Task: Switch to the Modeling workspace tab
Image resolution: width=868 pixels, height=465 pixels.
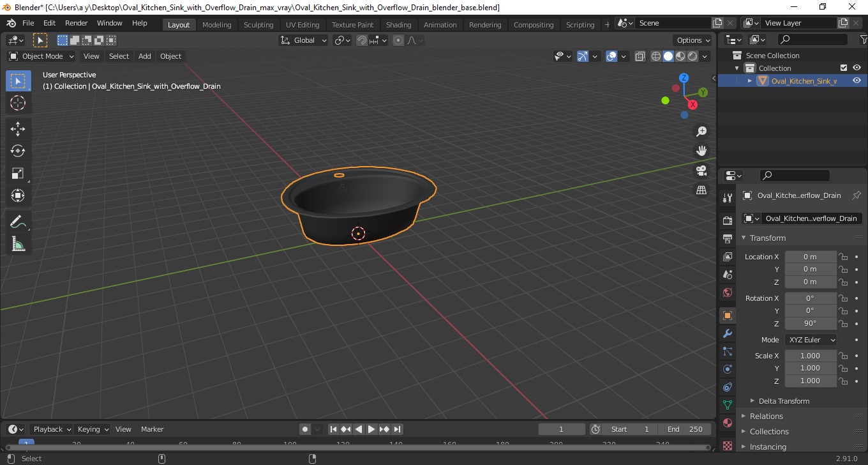Action: [x=216, y=25]
